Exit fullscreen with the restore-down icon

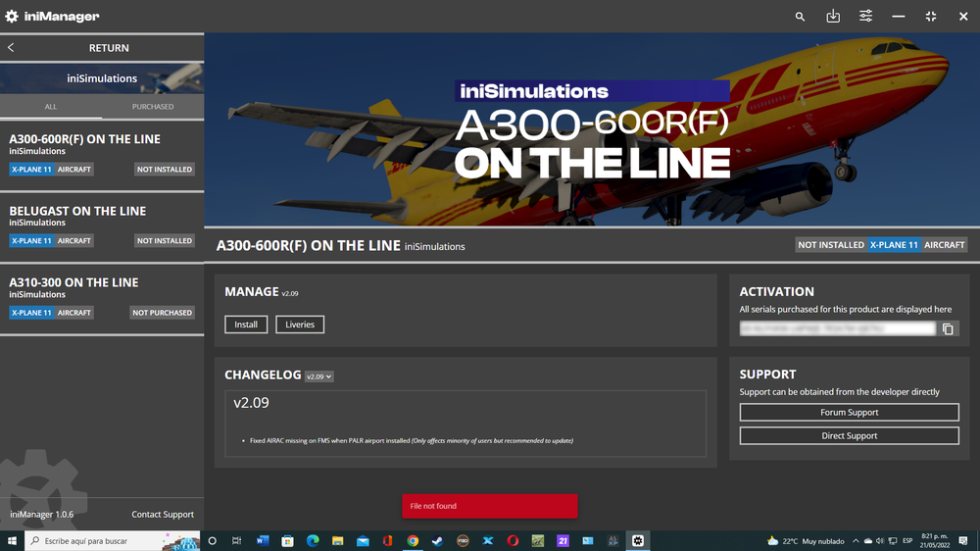(931, 17)
